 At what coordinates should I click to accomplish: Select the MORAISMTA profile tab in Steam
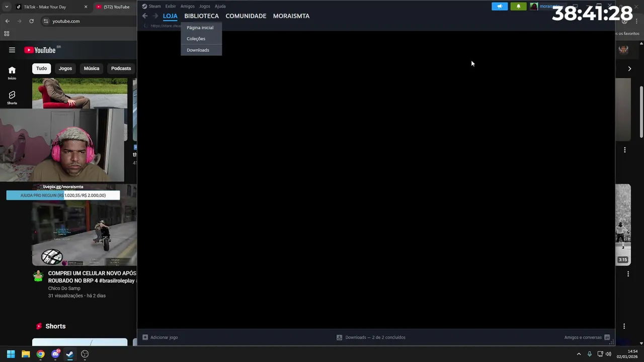(x=291, y=16)
